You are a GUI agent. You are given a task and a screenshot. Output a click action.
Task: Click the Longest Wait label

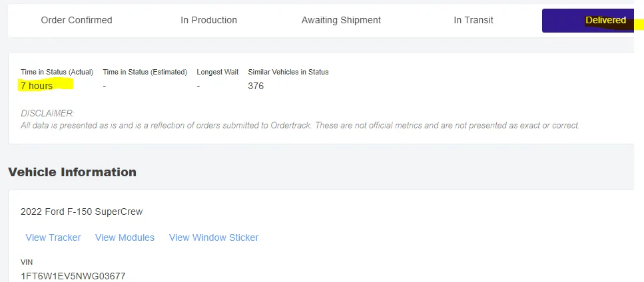pyautogui.click(x=218, y=72)
